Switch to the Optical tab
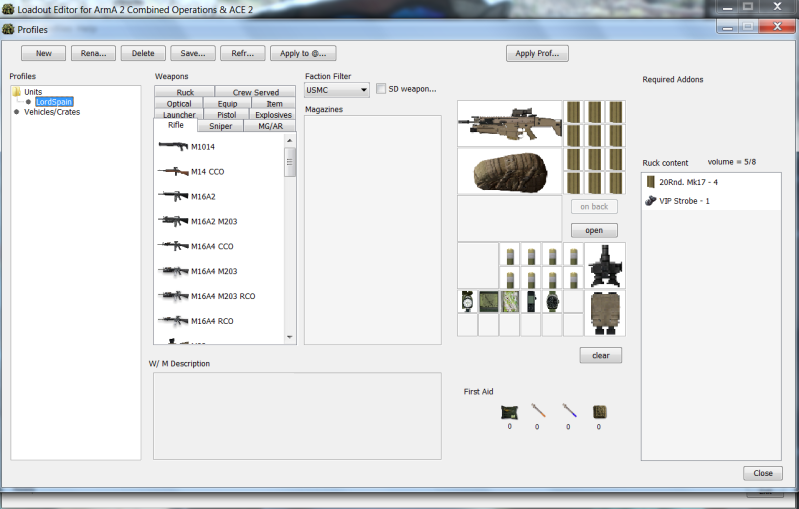 179,103
